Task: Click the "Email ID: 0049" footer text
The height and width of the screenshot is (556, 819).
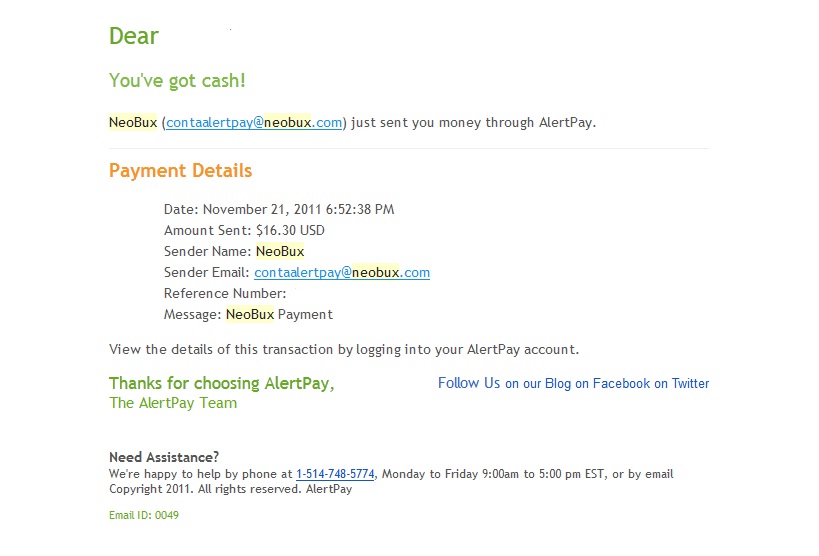Action: pyautogui.click(x=144, y=515)
